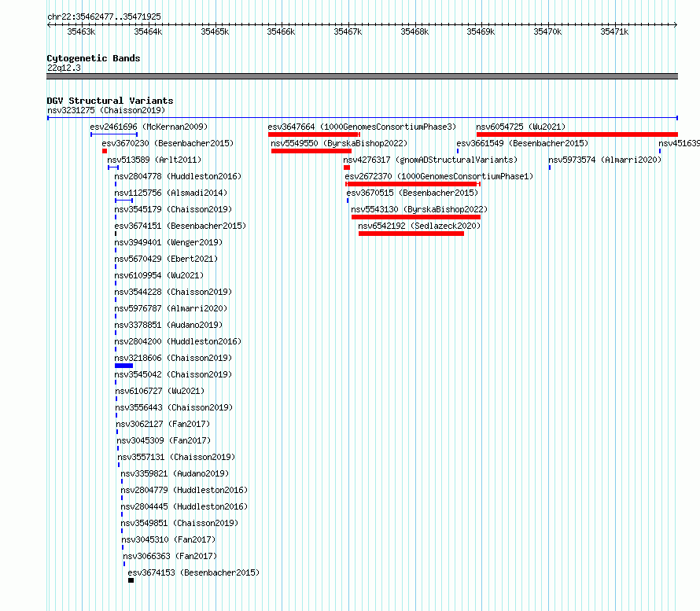
Task: Click the DGV Structural Variants track title
Action: tap(110, 101)
